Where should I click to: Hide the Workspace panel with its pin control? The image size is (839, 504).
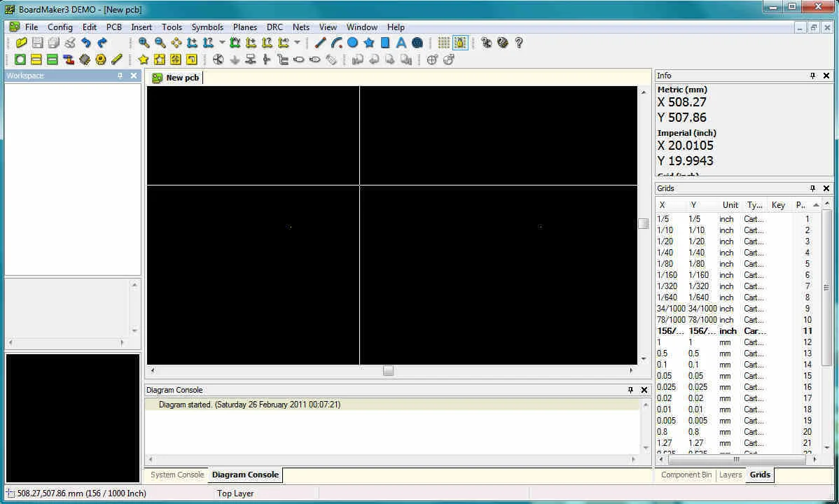pyautogui.click(x=120, y=76)
